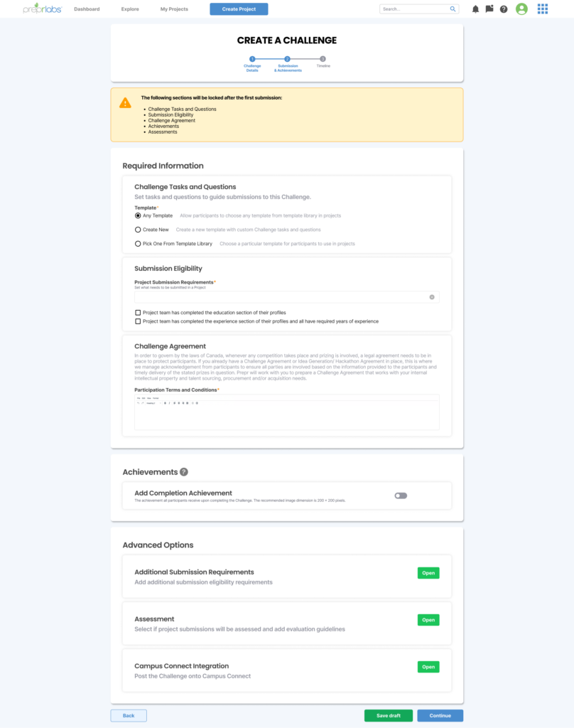This screenshot has width=574, height=728.
Task: Check the education section completed checkbox
Action: [138, 312]
